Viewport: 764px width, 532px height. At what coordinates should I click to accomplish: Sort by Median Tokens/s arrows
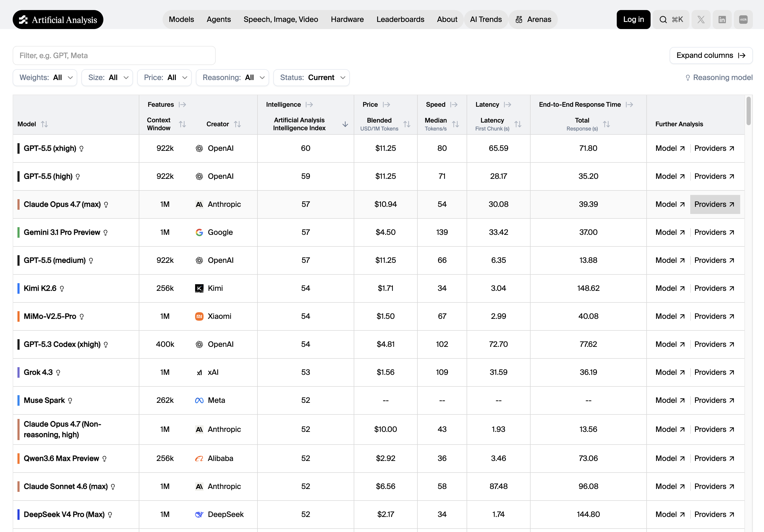pyautogui.click(x=455, y=124)
